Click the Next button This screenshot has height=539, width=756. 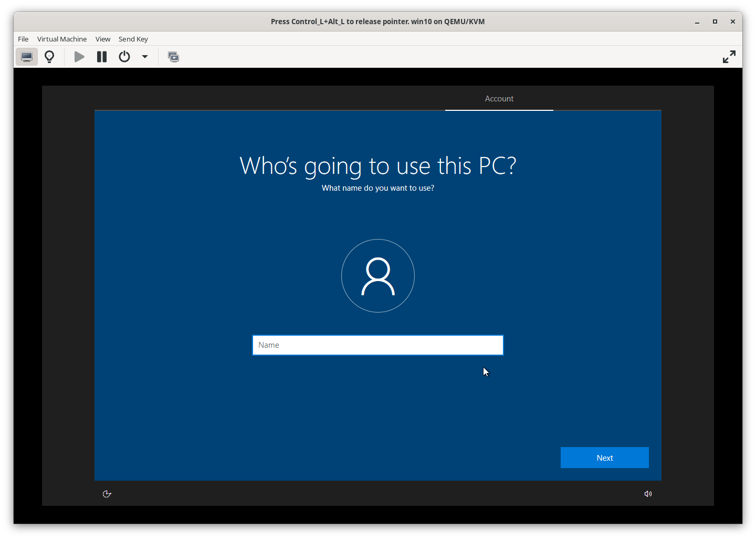(605, 458)
